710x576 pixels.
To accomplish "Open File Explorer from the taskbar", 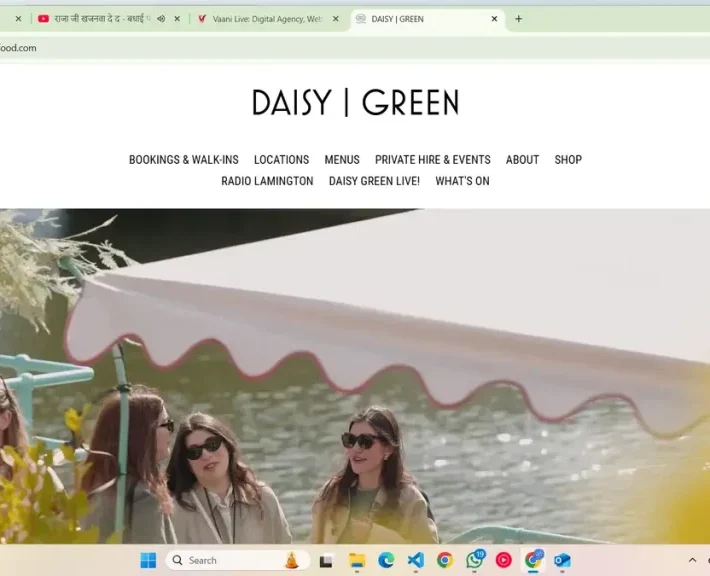I will tap(357, 560).
